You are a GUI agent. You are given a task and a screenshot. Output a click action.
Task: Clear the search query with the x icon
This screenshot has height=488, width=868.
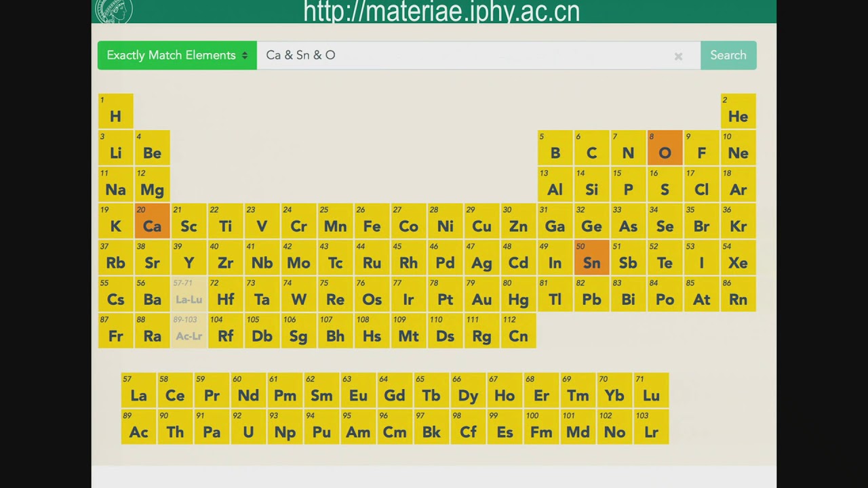[678, 57]
